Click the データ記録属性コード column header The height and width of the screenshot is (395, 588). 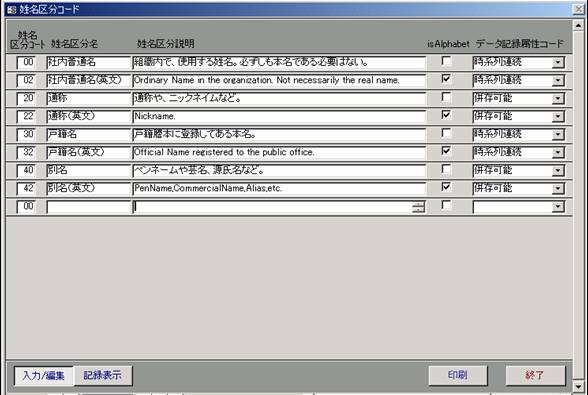[x=520, y=44]
